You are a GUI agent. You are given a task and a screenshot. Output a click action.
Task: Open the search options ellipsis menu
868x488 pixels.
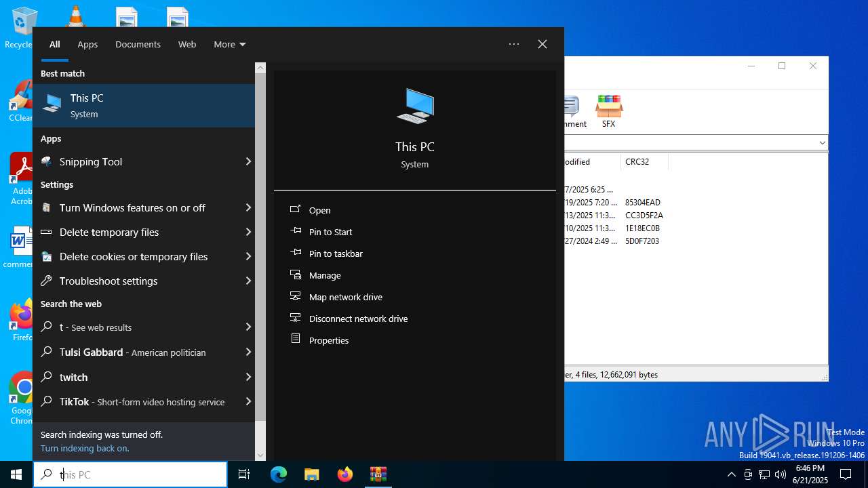(514, 44)
